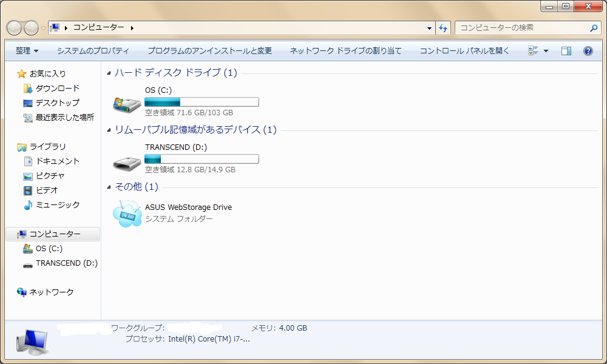607x364 pixels.
Task: Click the TRANSCEND (D:) usage bar
Action: click(202, 159)
